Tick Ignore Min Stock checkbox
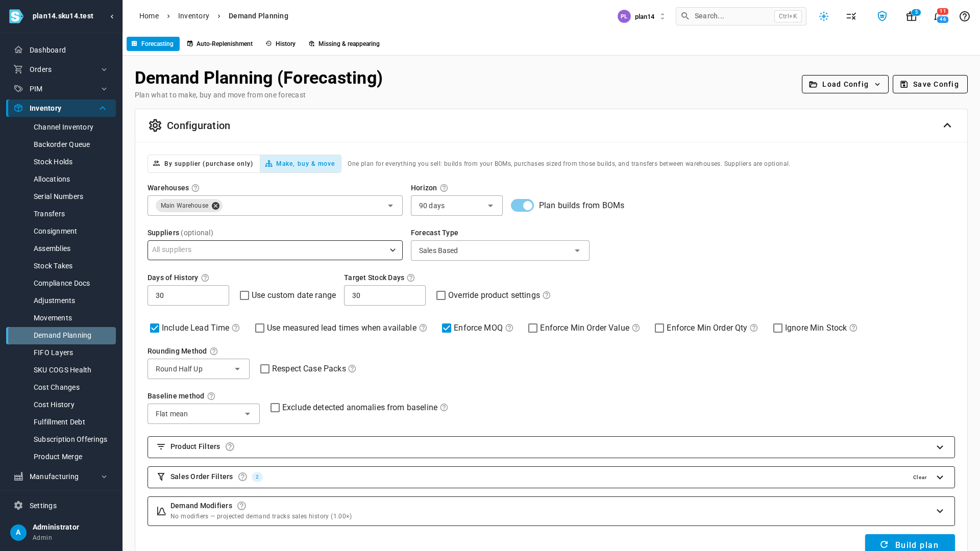 778,328
